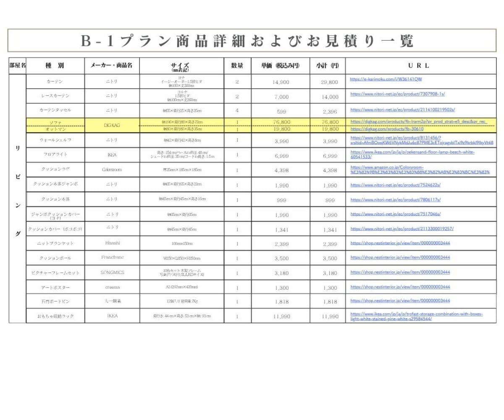The height and width of the screenshot is (420, 504).
Task: Select the サイズ column header
Action: tap(181, 66)
